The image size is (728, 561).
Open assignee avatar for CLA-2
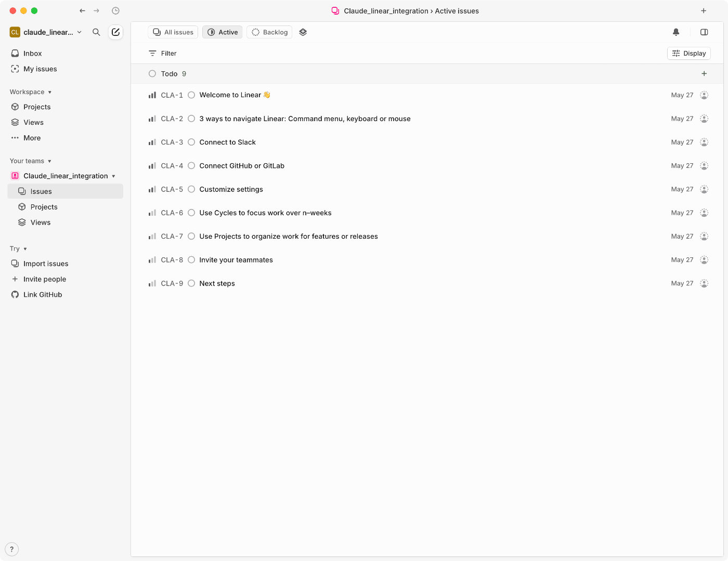click(704, 119)
